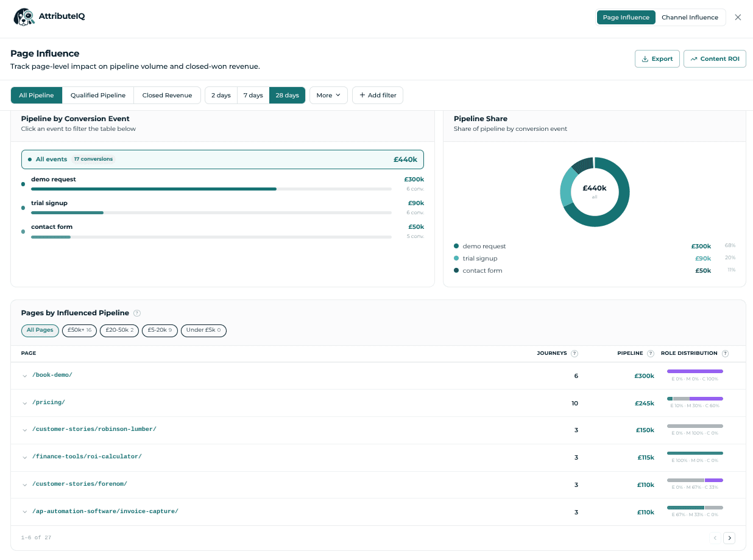Filter pages by All Pages chip
This screenshot has width=753, height=560.
(x=40, y=331)
